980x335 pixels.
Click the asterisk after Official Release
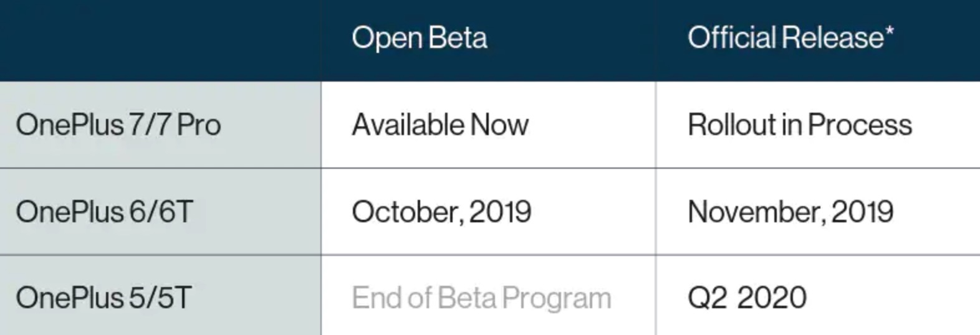890,31
